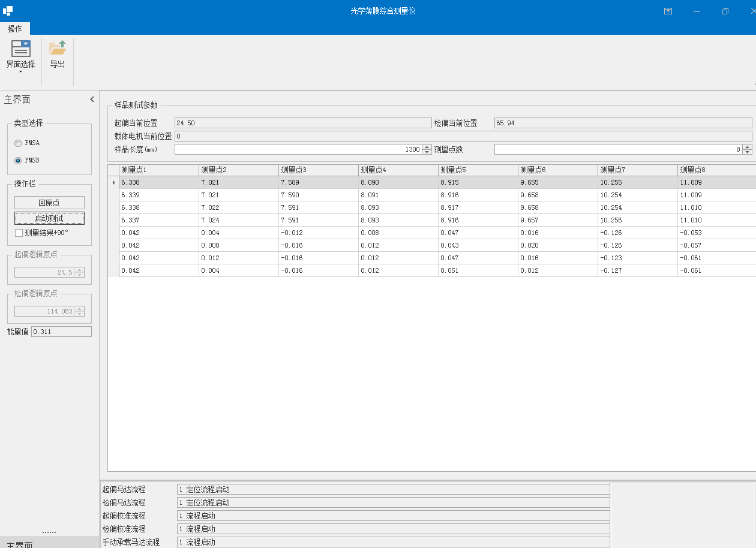Enable the 测量结果+90° checkbox
Screen dimensions: 756x548
[x=19, y=233]
